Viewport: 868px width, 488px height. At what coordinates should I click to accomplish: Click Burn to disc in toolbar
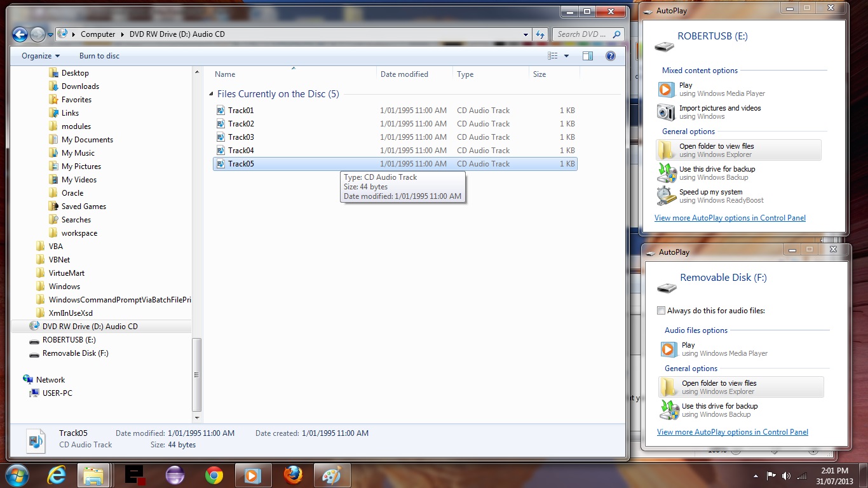[99, 56]
